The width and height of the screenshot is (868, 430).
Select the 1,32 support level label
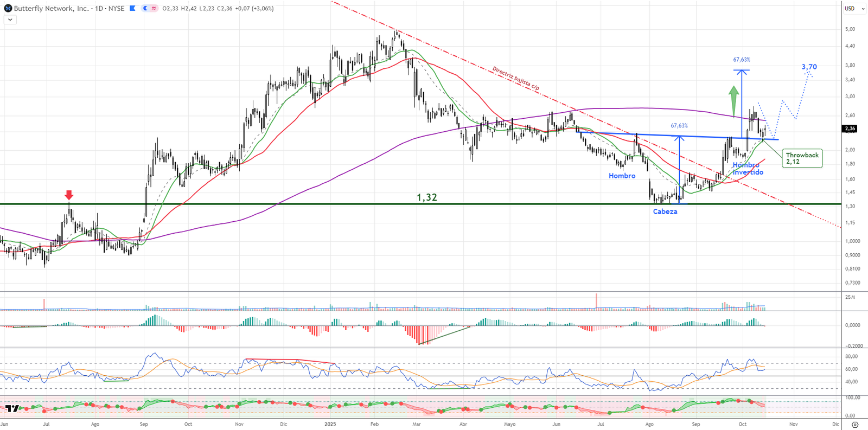(426, 197)
